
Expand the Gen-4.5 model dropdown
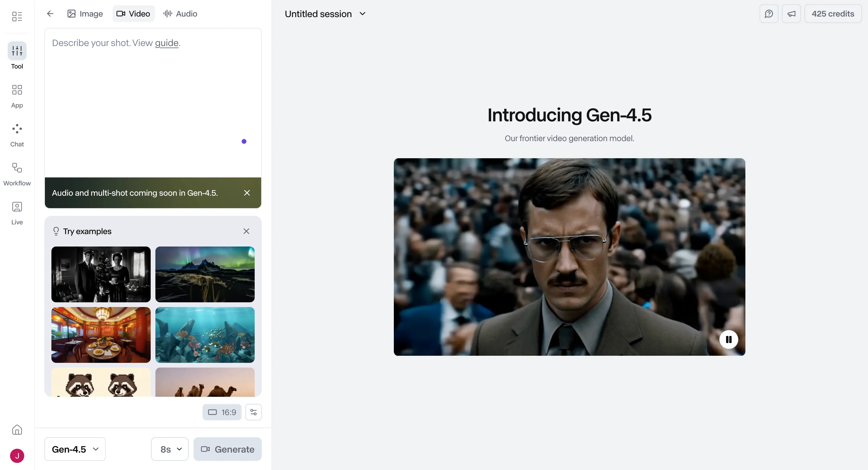tap(75, 449)
